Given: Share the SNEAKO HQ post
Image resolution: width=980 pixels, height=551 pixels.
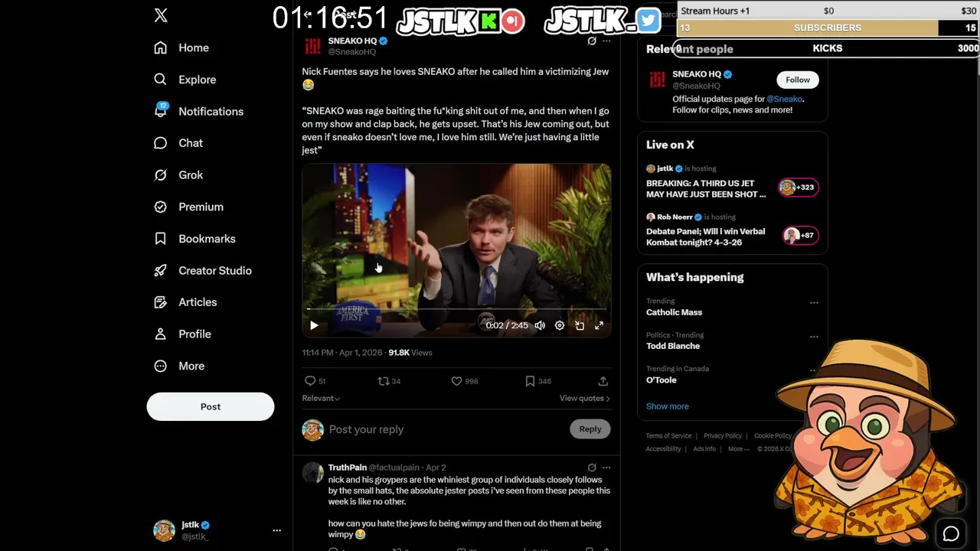Looking at the screenshot, I should pyautogui.click(x=603, y=381).
